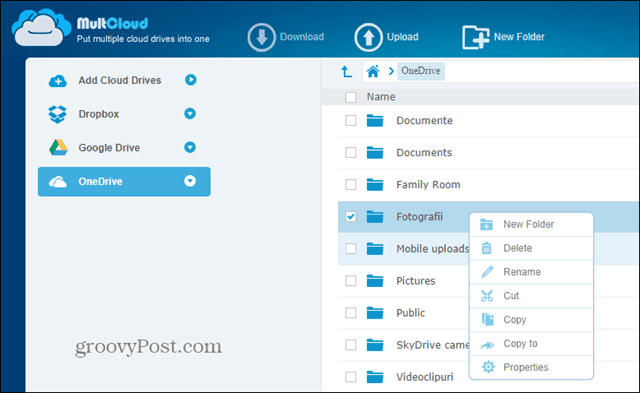This screenshot has width=640, height=393.
Task: Open the Documente folder name
Action: 424,120
